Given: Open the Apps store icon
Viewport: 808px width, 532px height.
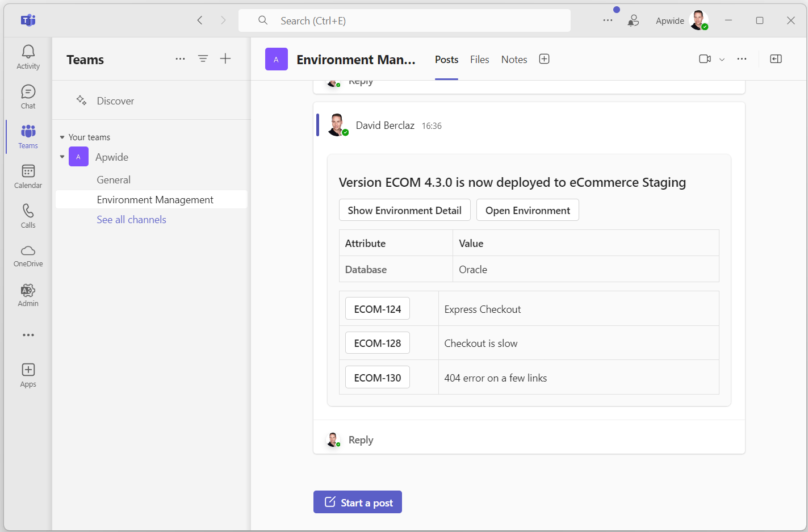Looking at the screenshot, I should pos(28,375).
